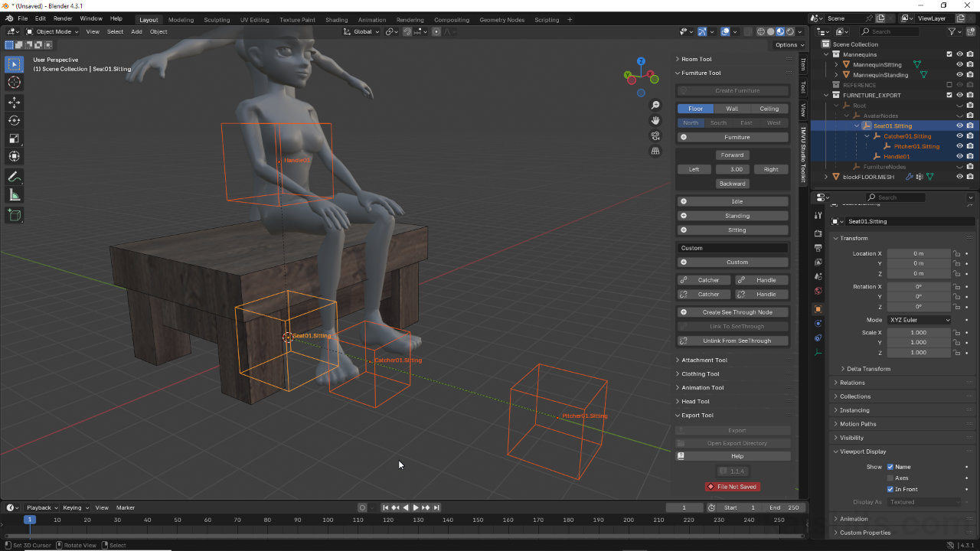Screen dimensions: 980x551
Task: Click the Help button in Export Tool
Action: pyautogui.click(x=733, y=456)
